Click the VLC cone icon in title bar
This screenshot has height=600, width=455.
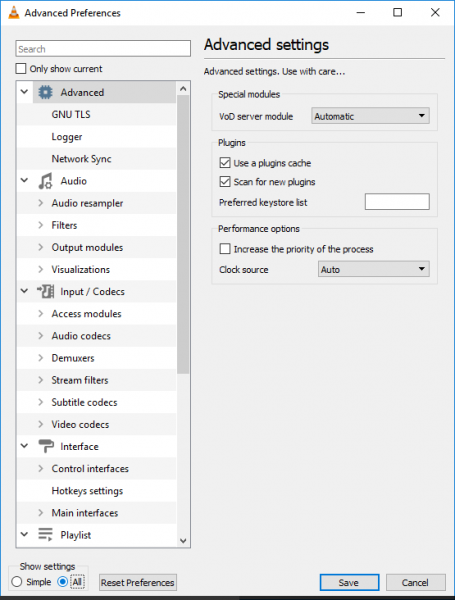[x=14, y=13]
